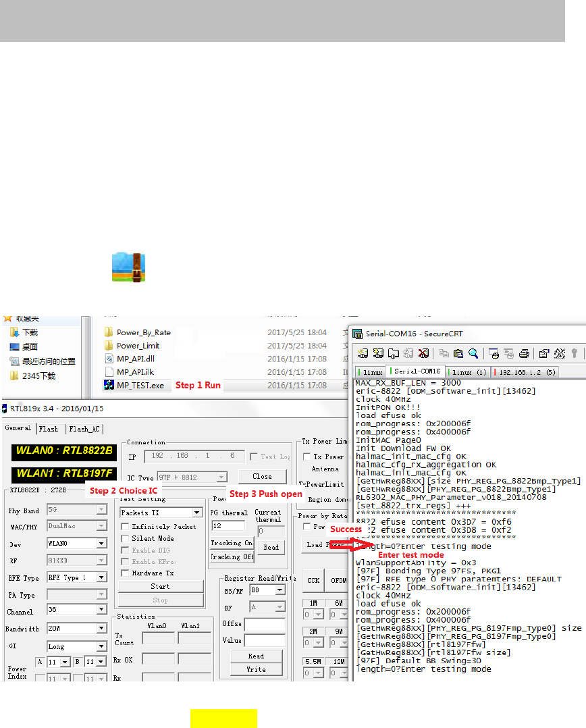Toggle Enable KFree checkbox
This screenshot has height=728, width=586.
click(125, 561)
